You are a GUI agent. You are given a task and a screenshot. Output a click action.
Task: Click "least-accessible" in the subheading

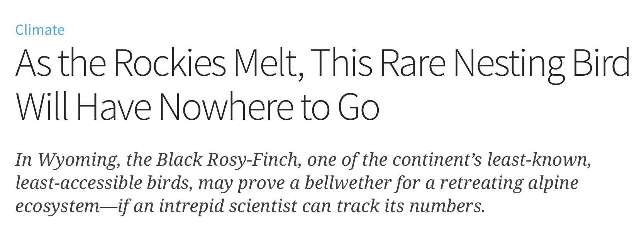pyautogui.click(x=79, y=183)
